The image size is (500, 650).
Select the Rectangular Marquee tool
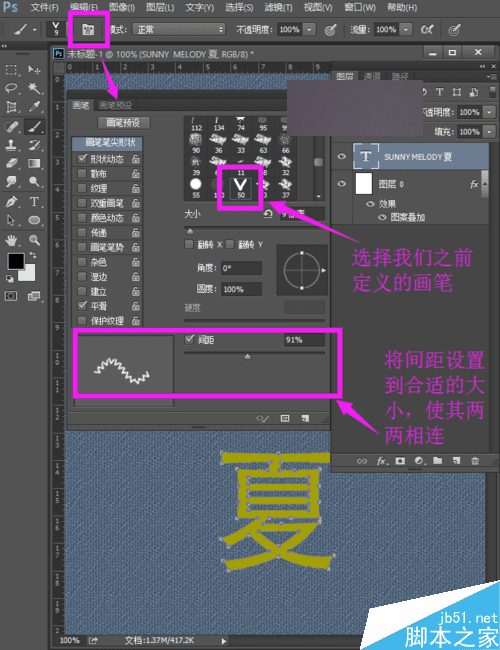click(x=11, y=70)
